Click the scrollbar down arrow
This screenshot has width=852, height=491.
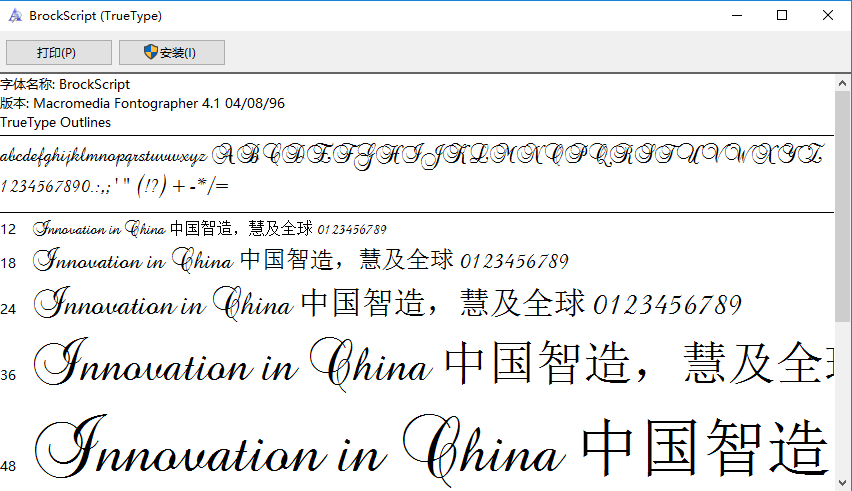pyautogui.click(x=843, y=482)
